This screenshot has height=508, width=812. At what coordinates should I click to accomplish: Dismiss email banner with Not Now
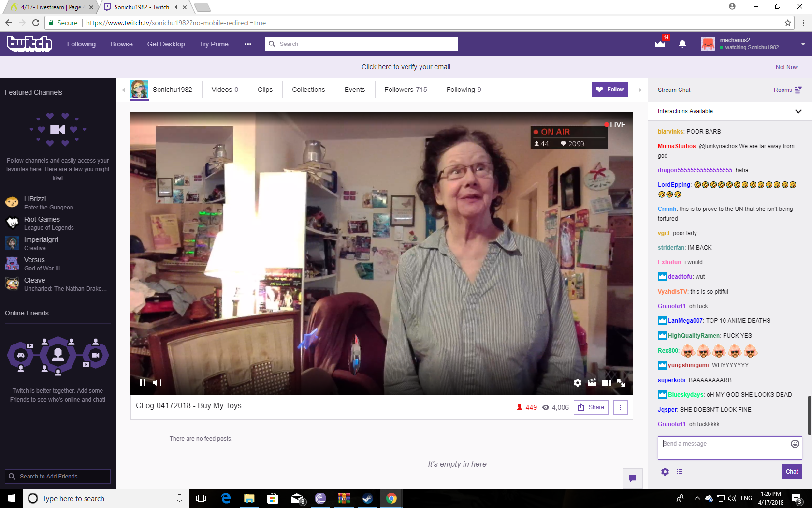coord(787,67)
